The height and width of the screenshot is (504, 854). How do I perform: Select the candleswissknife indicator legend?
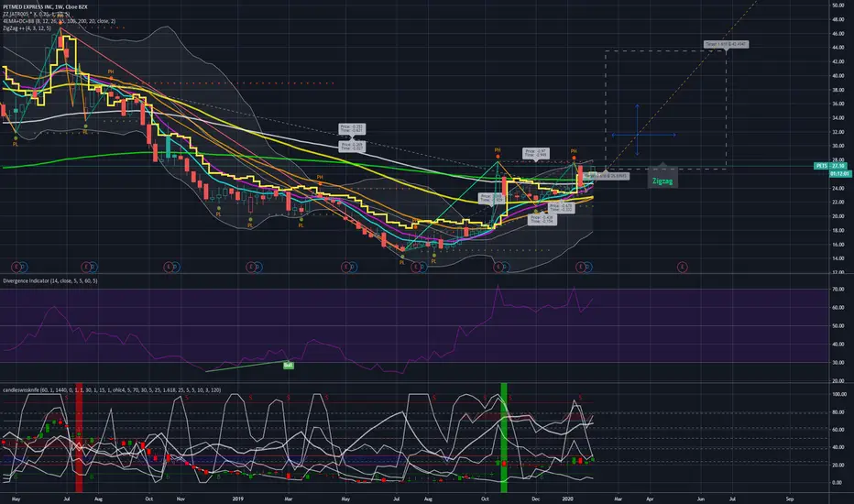pyautogui.click(x=112, y=390)
